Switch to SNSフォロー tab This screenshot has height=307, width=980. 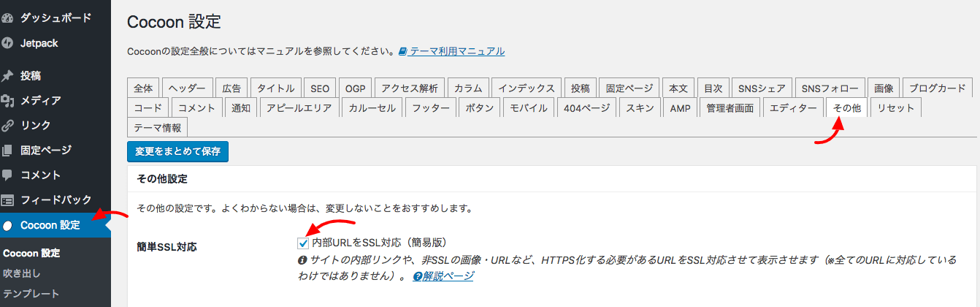coord(830,88)
